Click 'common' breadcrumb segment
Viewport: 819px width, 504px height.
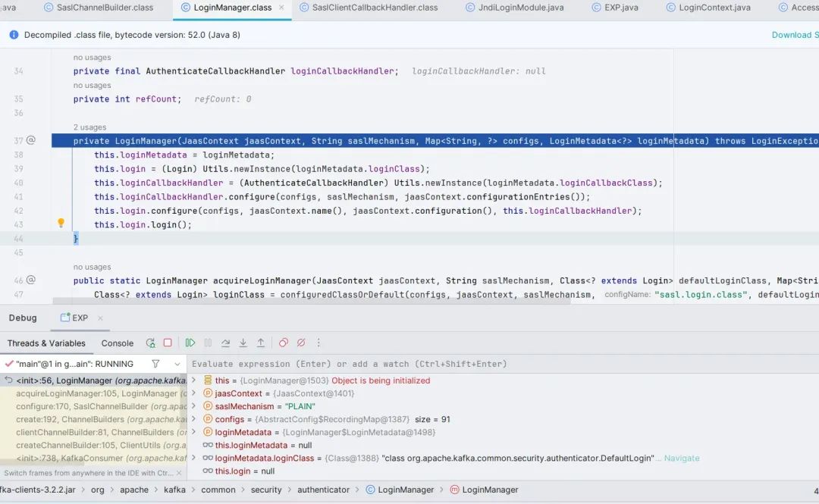[x=218, y=490]
